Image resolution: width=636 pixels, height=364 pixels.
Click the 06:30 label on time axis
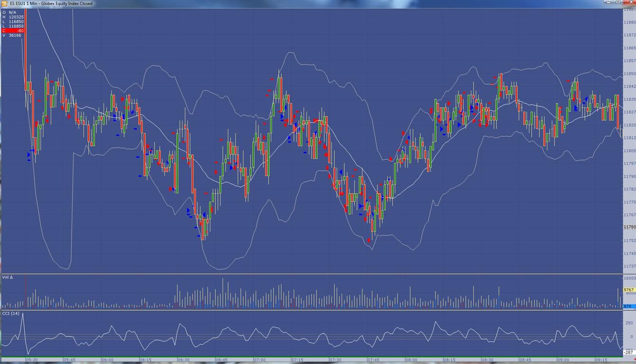point(183,360)
